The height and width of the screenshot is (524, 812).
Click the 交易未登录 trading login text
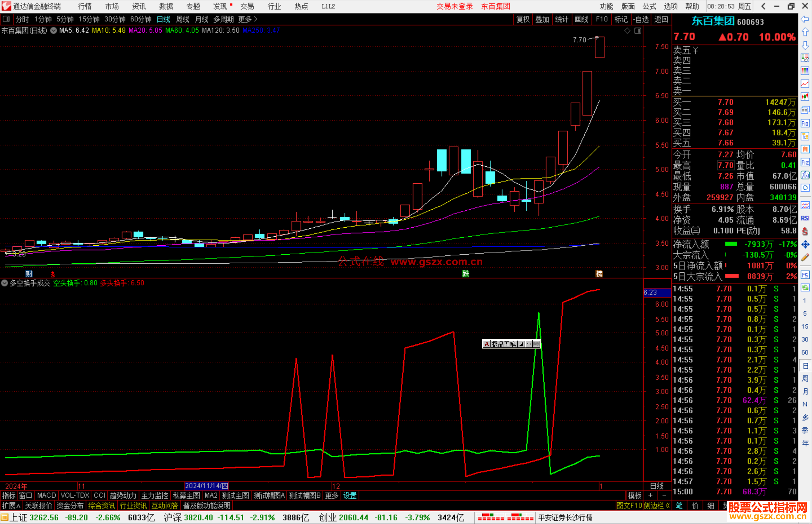(x=454, y=6)
